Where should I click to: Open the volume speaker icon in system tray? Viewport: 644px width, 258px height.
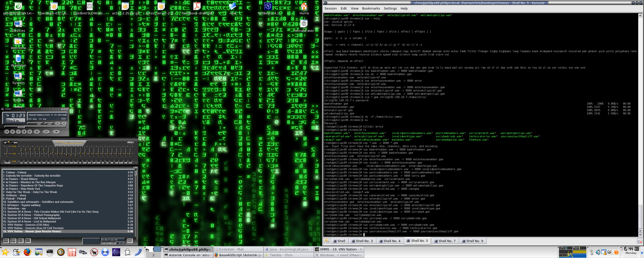(598, 252)
